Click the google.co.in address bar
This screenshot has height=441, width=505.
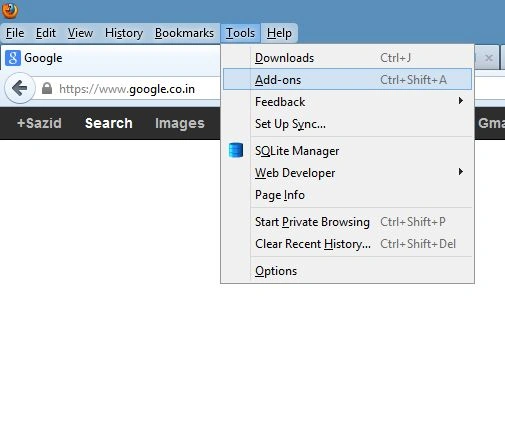[128, 89]
